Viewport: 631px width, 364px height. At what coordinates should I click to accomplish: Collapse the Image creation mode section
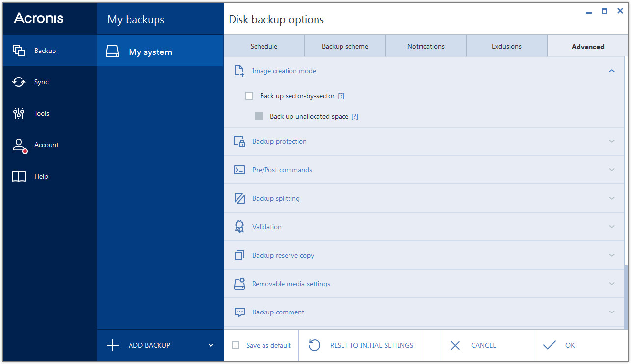(611, 71)
